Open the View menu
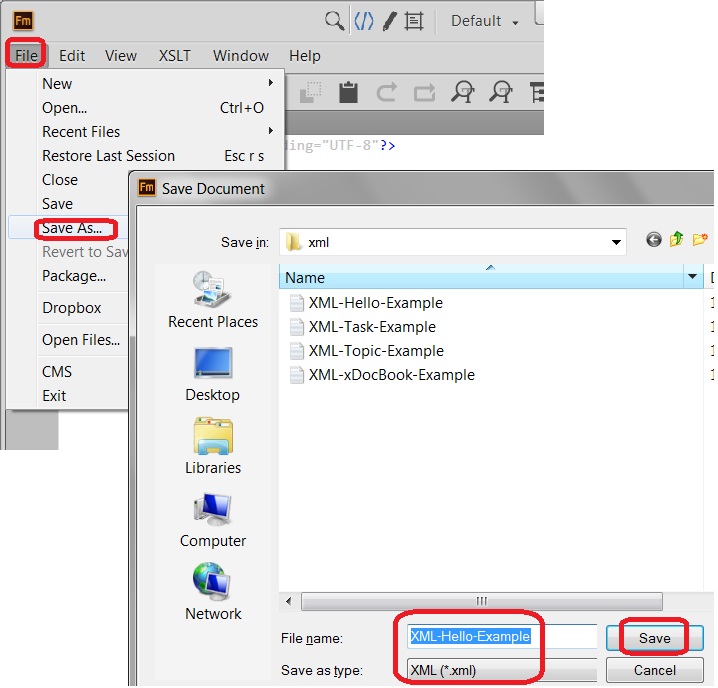The width and height of the screenshot is (718, 688). [x=120, y=55]
